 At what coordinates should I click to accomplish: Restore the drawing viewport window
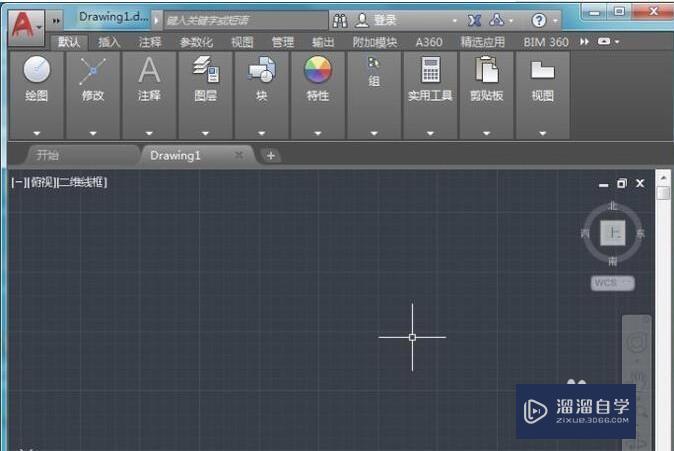point(622,184)
